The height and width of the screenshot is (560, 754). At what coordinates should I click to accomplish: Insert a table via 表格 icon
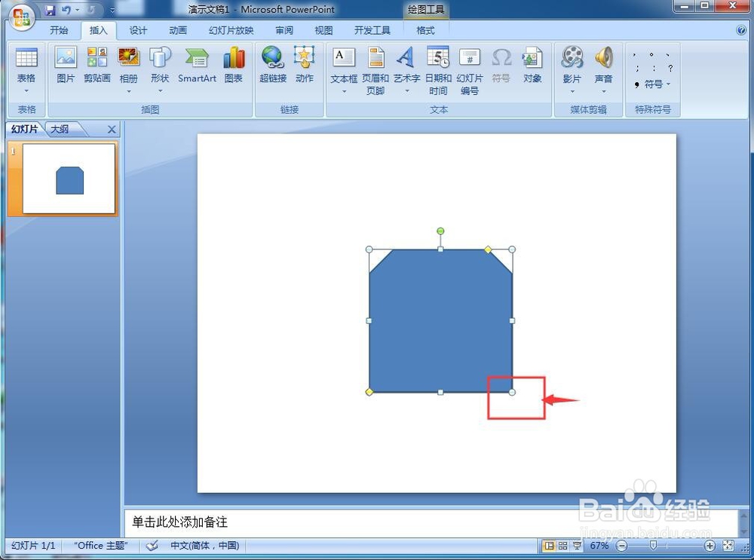point(26,64)
